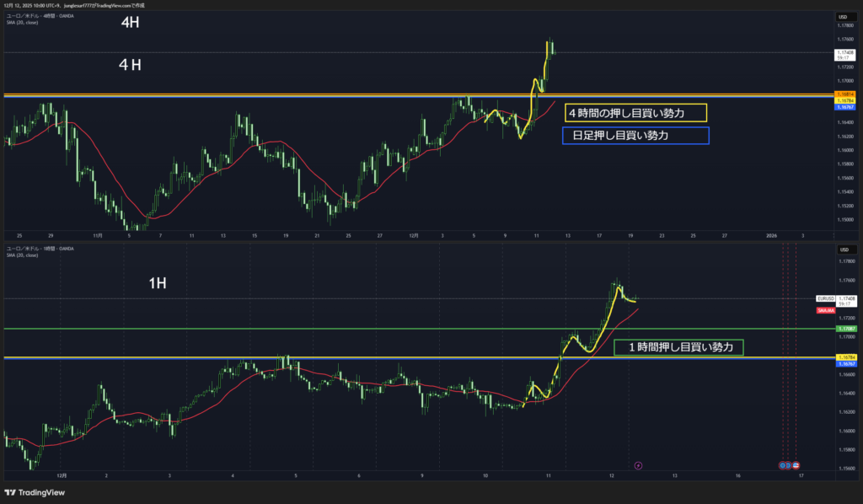Click the orange 1.16814 price tag on 4H chart
This screenshot has width=863, height=504.
coord(844,94)
